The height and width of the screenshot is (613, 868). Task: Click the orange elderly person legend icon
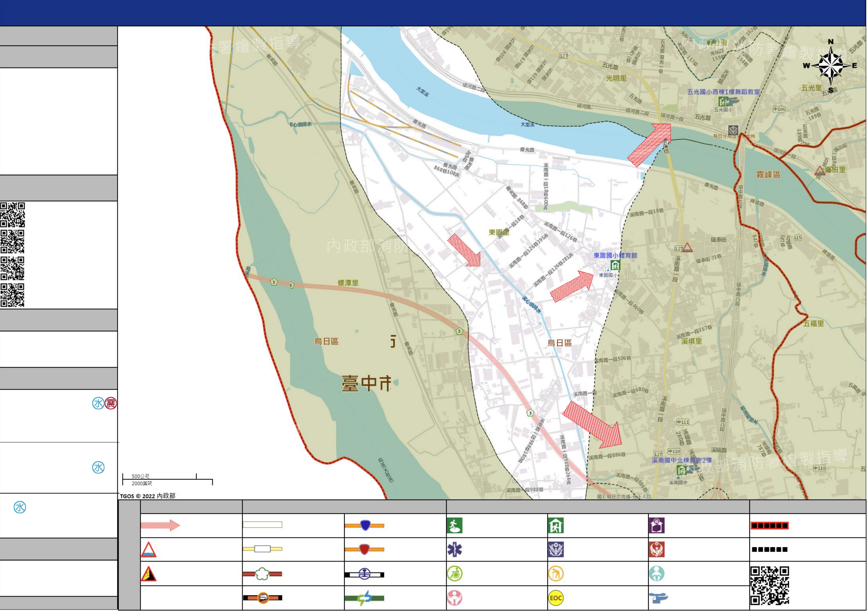tap(556, 574)
